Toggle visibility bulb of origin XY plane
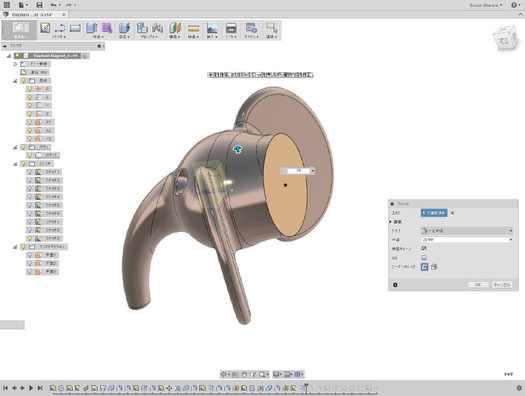The height and width of the screenshot is (396, 525). tap(29, 122)
